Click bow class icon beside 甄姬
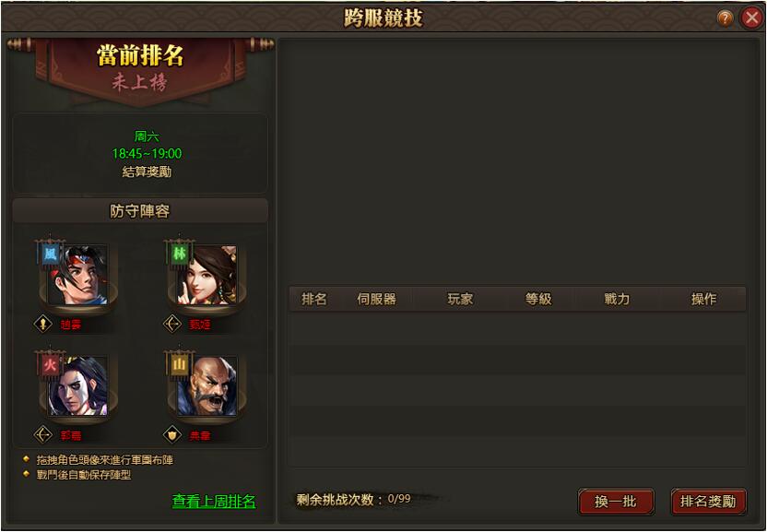767x532 pixels. pyautogui.click(x=172, y=324)
